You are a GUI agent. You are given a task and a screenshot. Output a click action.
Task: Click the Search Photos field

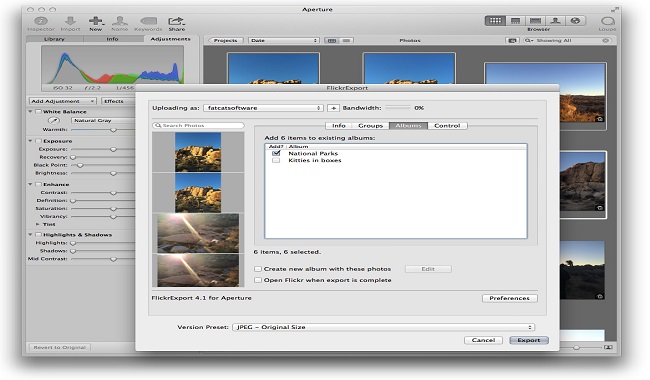pos(198,125)
